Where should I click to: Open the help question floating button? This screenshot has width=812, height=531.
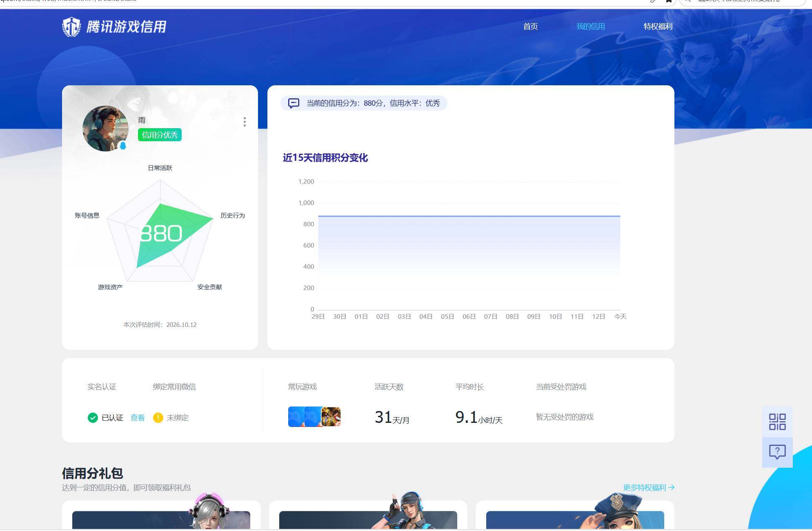(x=777, y=452)
